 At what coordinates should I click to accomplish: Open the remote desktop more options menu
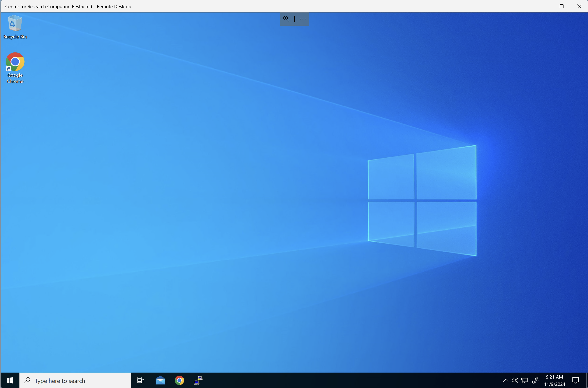pyautogui.click(x=303, y=18)
